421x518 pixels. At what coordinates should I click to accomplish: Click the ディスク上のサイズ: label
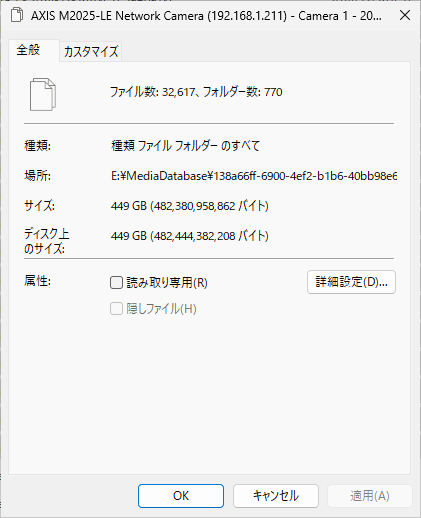(47, 241)
